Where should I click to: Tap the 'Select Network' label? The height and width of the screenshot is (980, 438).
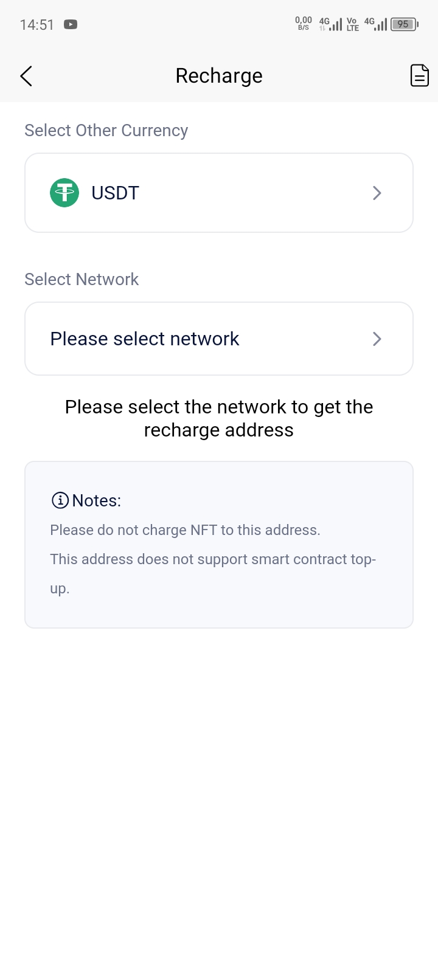tap(82, 280)
